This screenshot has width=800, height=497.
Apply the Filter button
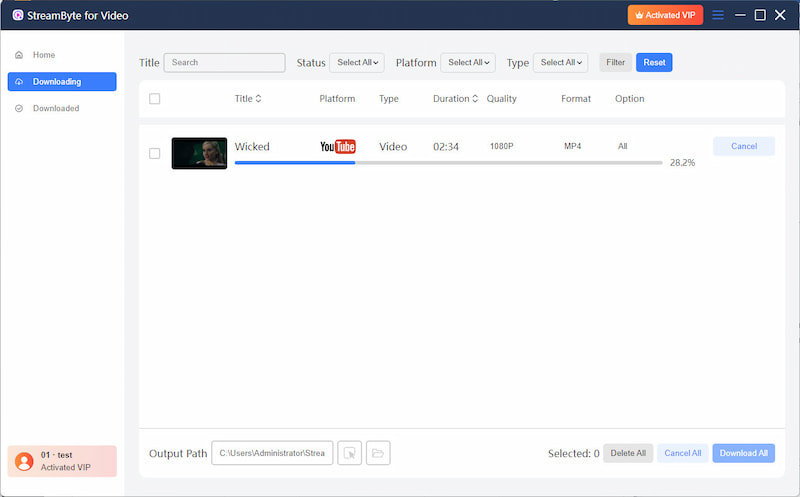(x=615, y=62)
